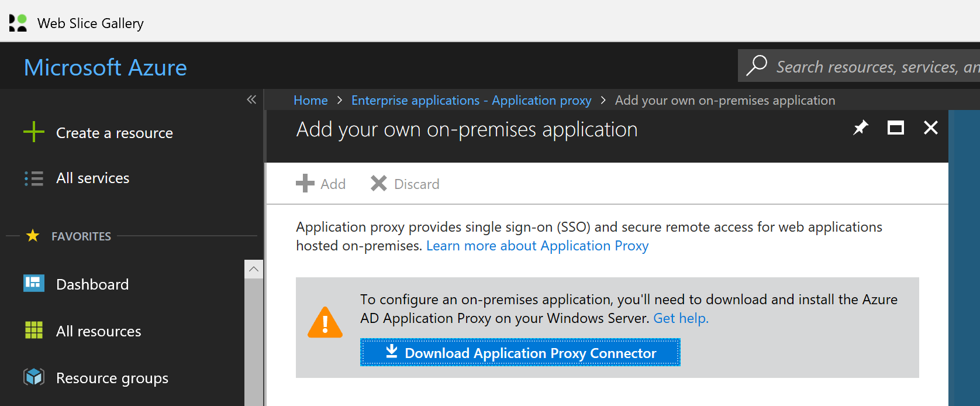Viewport: 980px width, 406px height.
Task: Click the Discard X icon
Action: pos(379,183)
